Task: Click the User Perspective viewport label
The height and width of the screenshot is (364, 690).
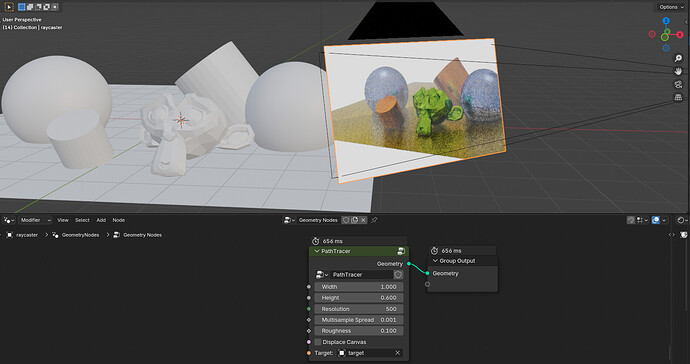Action: [22, 20]
